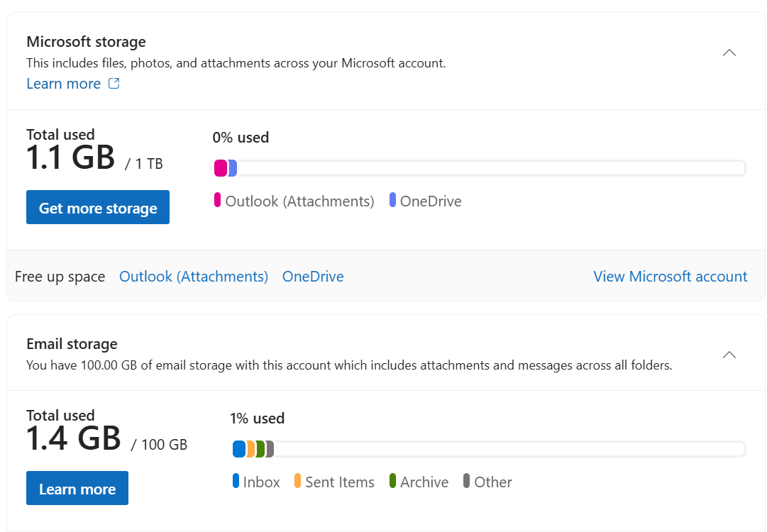Select the Outlook (Attachments) legend label
767x532 pixels.
point(300,201)
